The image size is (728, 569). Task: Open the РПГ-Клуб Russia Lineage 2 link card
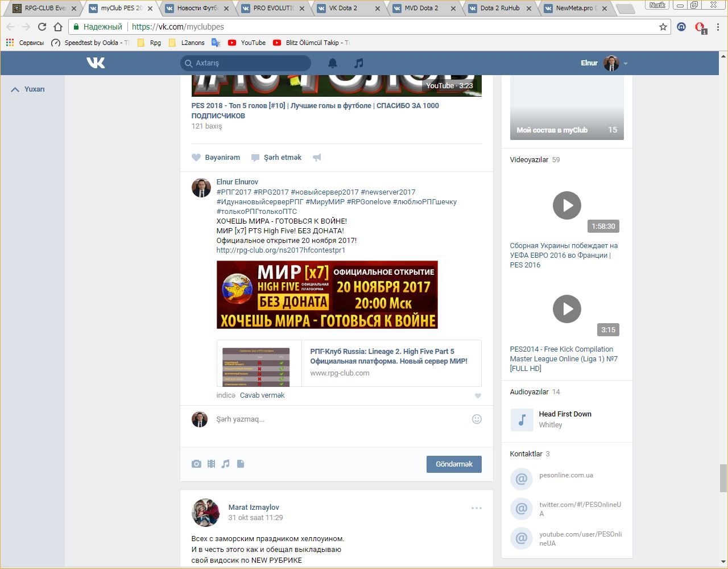click(x=349, y=363)
